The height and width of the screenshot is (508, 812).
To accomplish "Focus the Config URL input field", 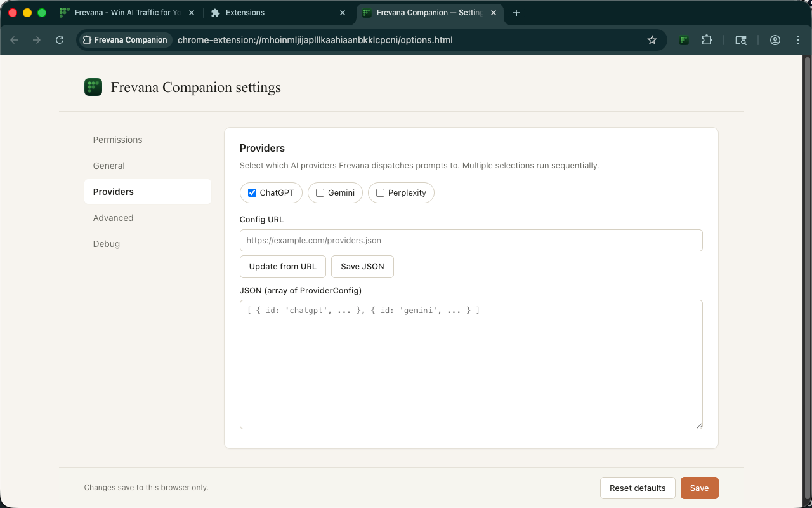I will [x=471, y=240].
